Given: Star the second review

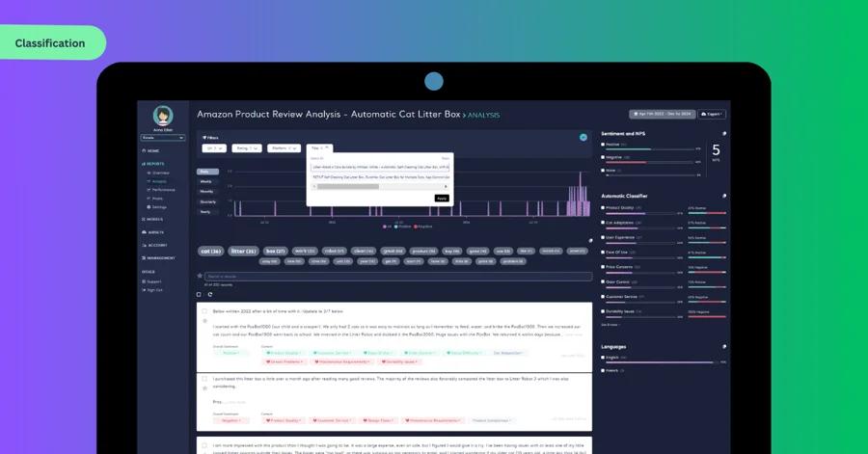Looking at the screenshot, I should click(204, 388).
